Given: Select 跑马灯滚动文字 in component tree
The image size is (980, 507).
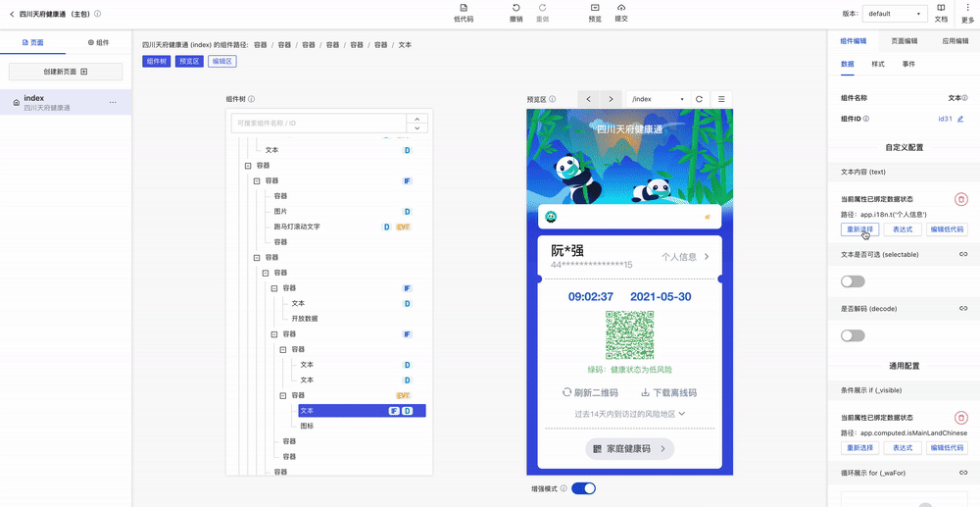Looking at the screenshot, I should pyautogui.click(x=297, y=227).
